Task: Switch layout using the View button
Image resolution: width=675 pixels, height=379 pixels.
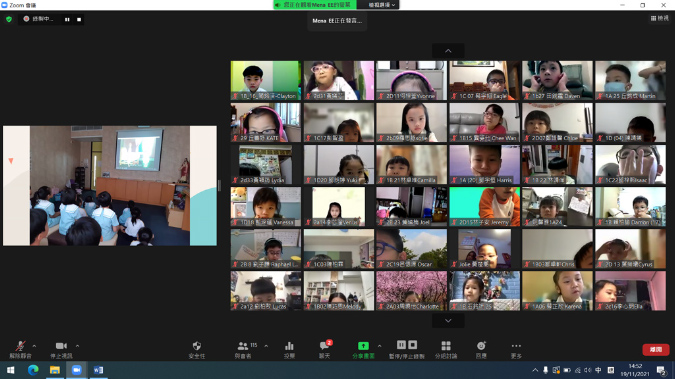Action: [x=660, y=18]
